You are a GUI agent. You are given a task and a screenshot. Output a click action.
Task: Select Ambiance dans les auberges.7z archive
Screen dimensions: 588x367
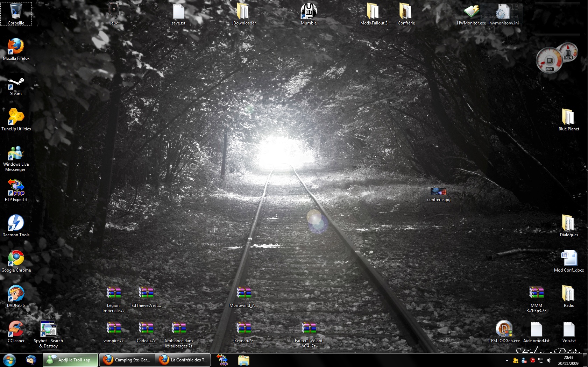[178, 334]
